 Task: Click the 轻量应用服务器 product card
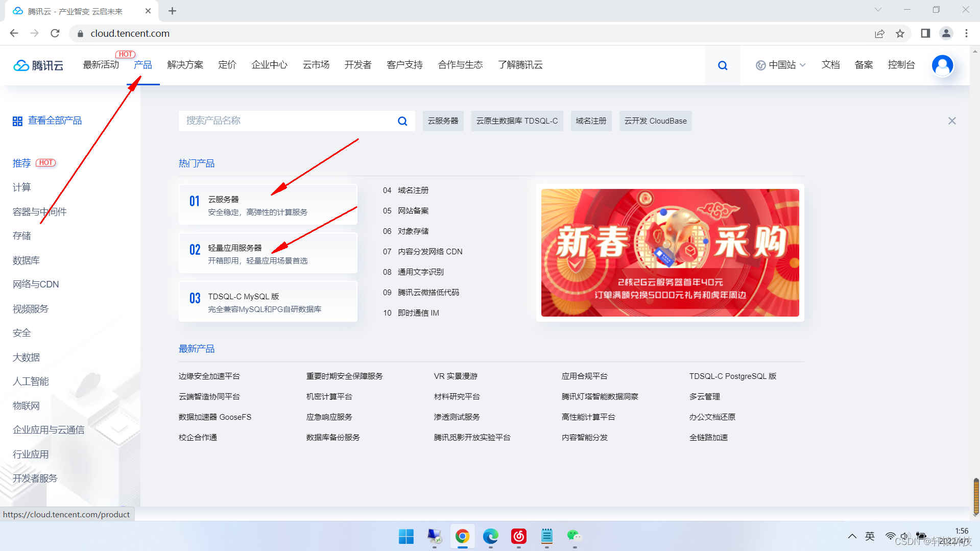268,253
